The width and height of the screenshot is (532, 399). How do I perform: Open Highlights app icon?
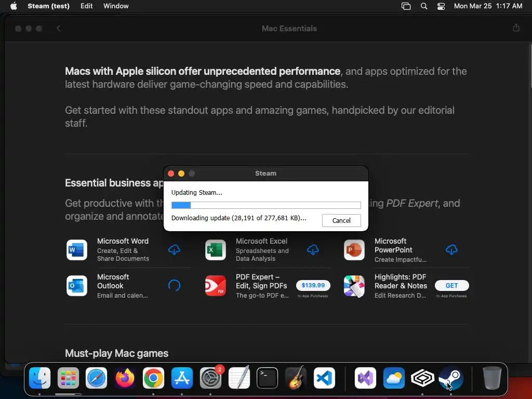[354, 286]
